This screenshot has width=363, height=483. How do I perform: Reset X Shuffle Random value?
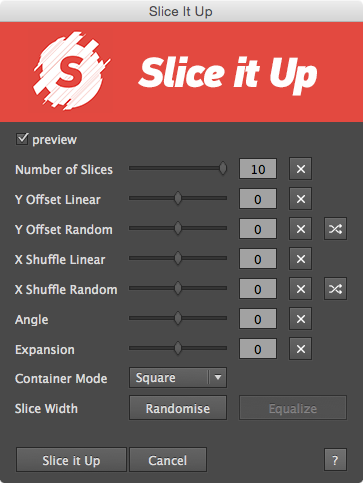(300, 289)
